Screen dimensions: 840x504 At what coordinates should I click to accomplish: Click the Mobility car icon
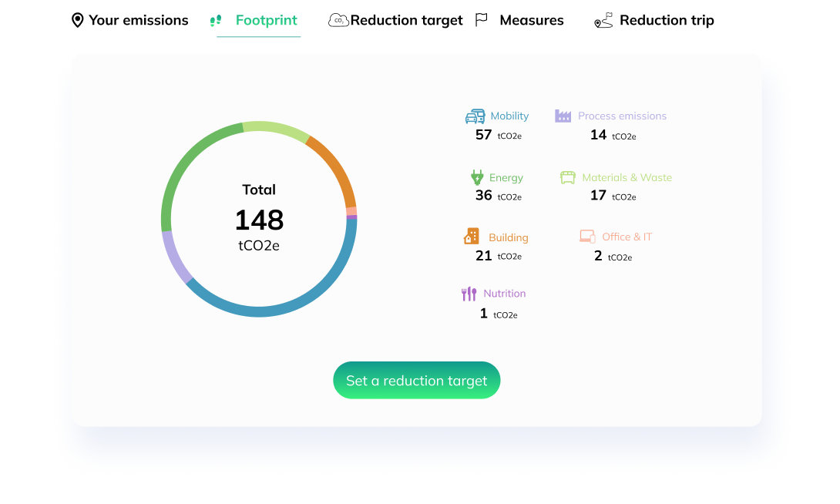[475, 116]
